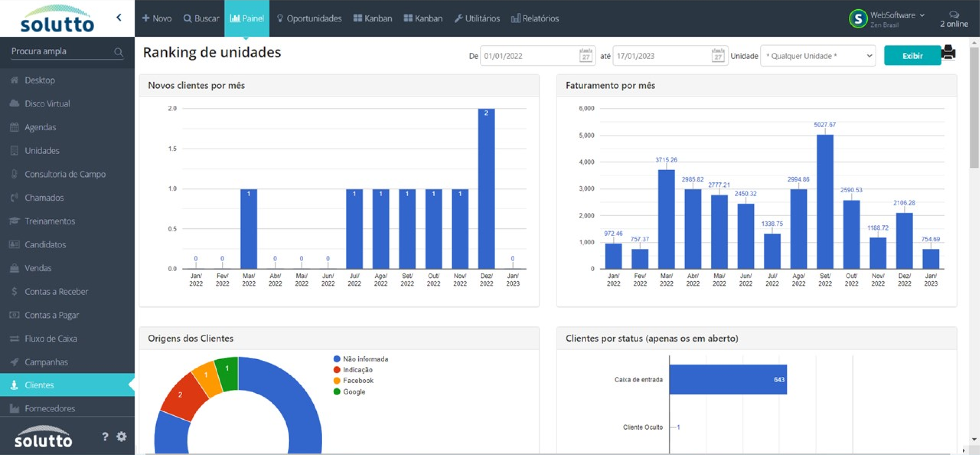Click the search magnifier in Procura ampla
This screenshot has height=455, width=980.
click(x=119, y=52)
